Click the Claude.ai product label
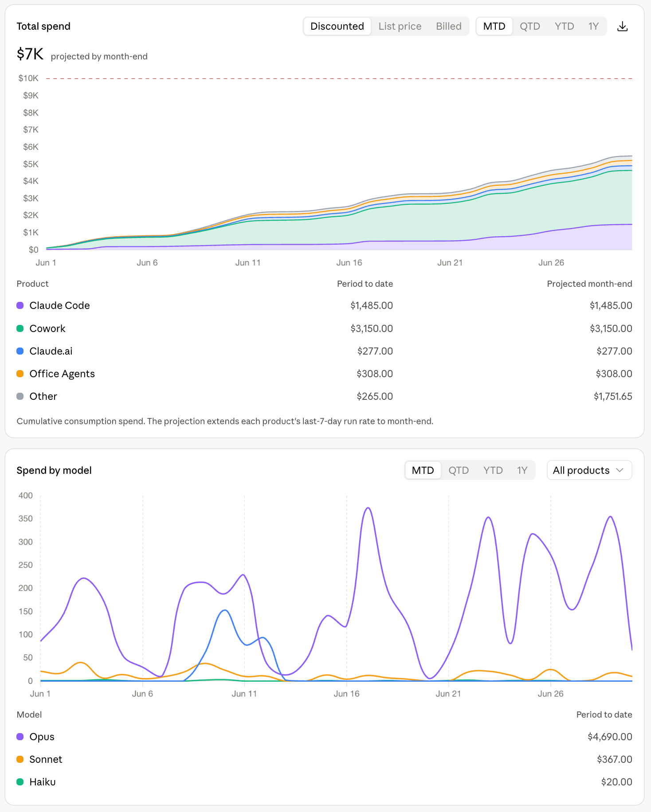Image resolution: width=651 pixels, height=812 pixels. click(x=51, y=351)
